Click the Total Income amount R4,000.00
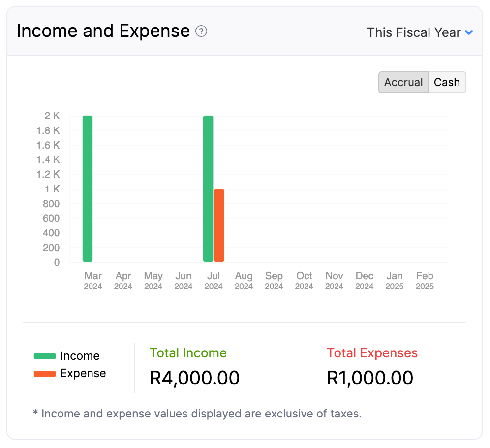This screenshot has height=448, width=490. 194,378
